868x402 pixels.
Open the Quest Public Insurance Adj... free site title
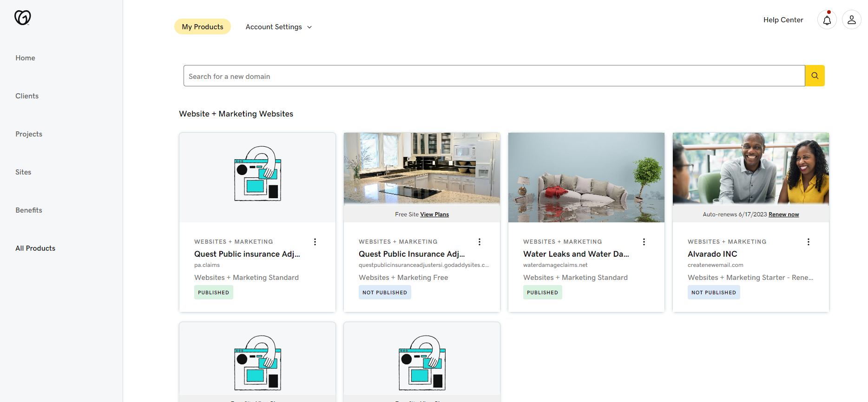pyautogui.click(x=412, y=254)
